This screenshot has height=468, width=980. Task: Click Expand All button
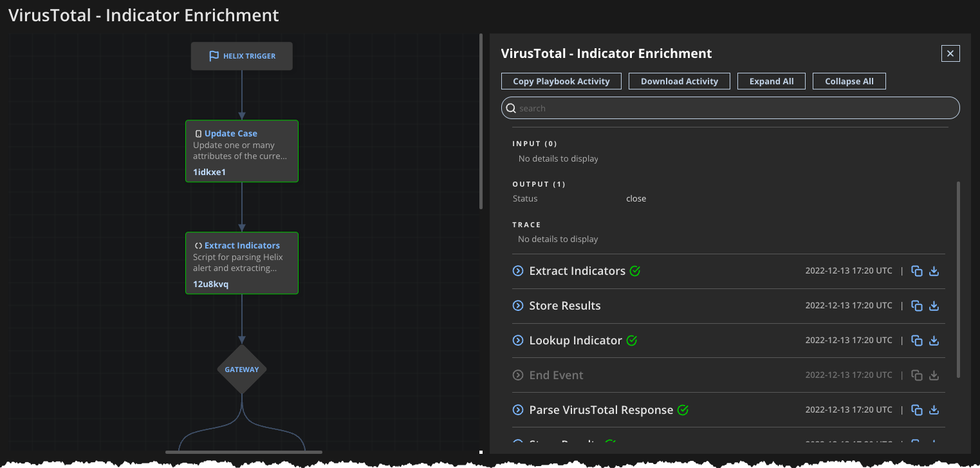tap(772, 81)
